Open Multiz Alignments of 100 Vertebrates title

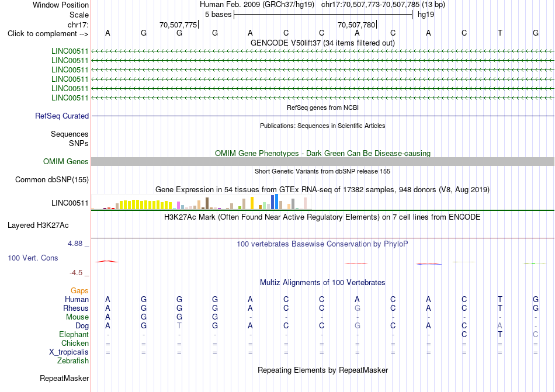[322, 283]
